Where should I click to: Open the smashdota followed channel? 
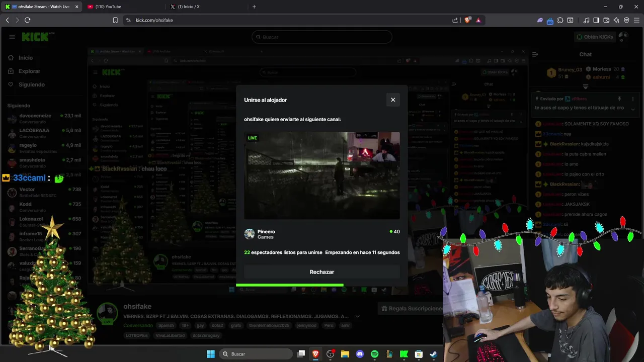(x=44, y=162)
